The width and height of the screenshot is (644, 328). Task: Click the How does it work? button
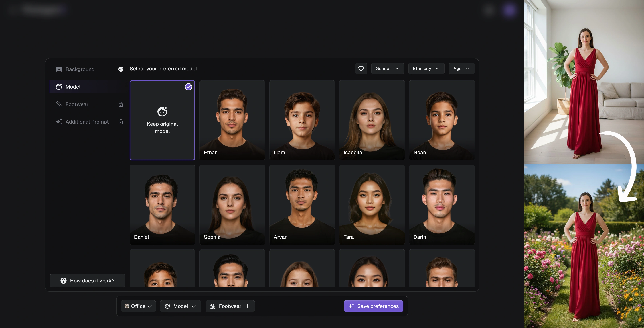click(x=87, y=280)
